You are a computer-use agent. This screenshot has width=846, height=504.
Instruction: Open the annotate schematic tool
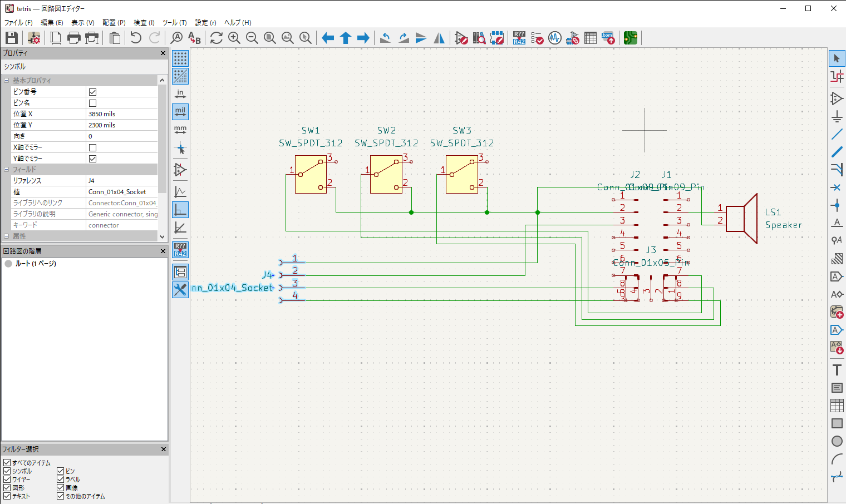click(x=519, y=38)
